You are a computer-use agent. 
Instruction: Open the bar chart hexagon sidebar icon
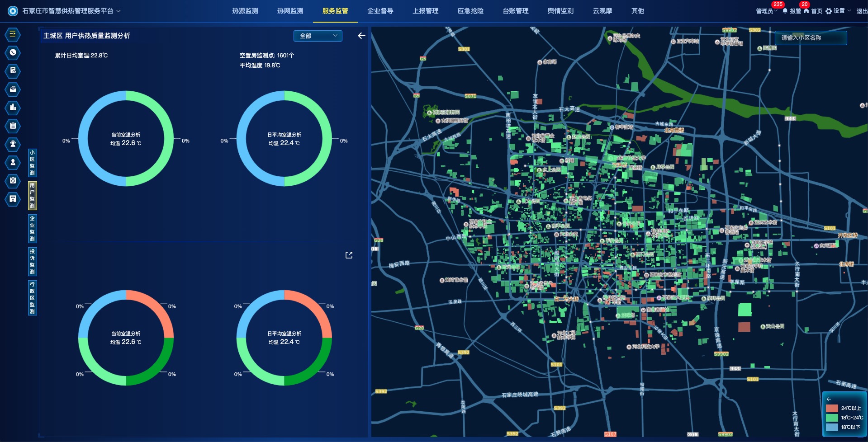13,107
